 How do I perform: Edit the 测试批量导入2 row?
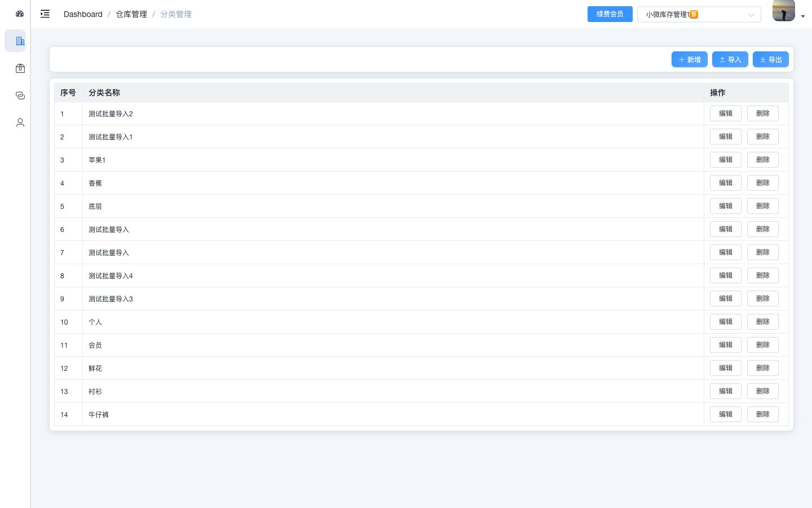726,113
